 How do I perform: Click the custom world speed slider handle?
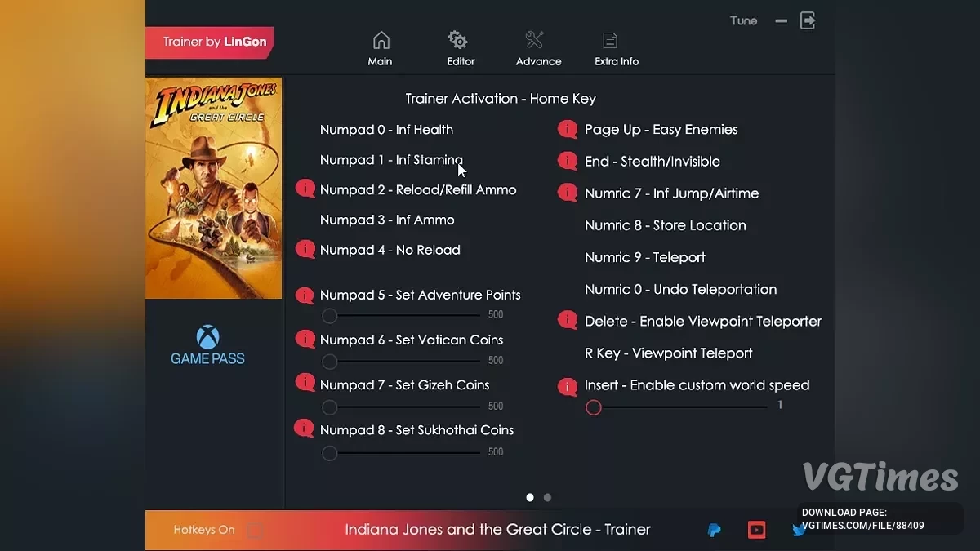594,407
